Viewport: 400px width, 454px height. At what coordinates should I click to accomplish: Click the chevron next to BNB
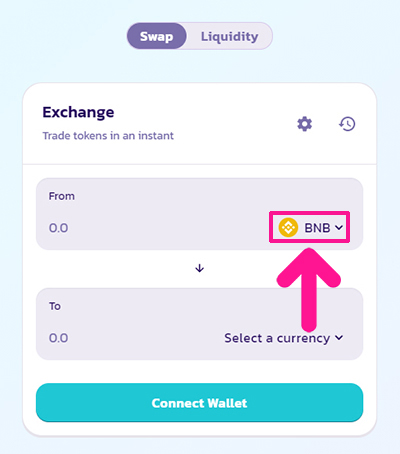339,228
